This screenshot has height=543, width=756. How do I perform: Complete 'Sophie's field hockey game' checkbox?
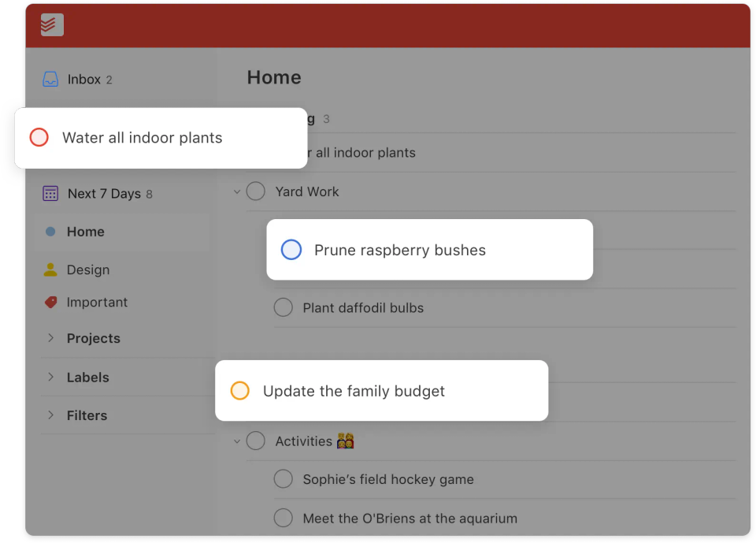point(283,479)
